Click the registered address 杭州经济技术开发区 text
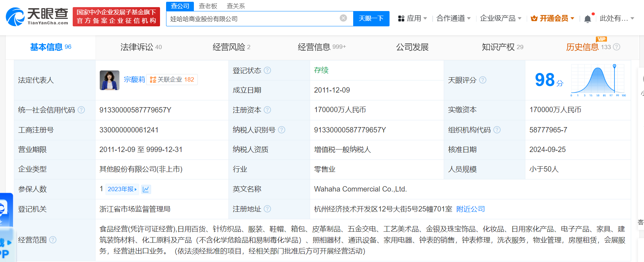This screenshot has height=262, width=644. coord(383,209)
